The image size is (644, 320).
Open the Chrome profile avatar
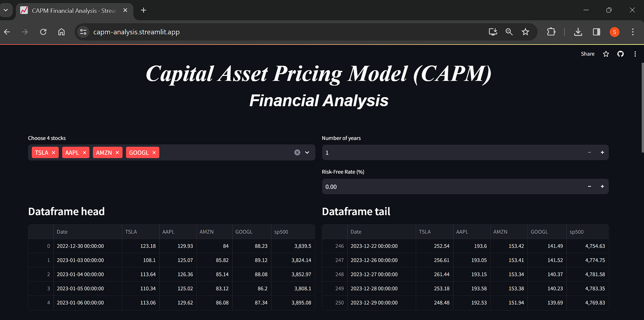[615, 32]
